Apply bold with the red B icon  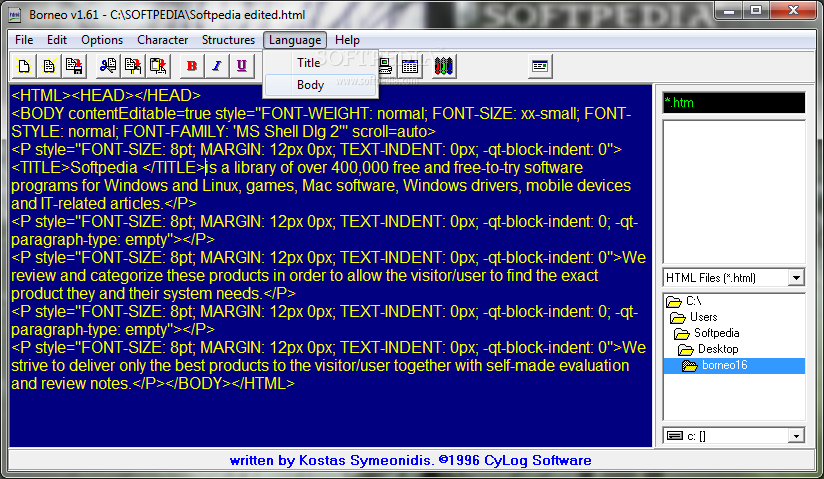tap(192, 66)
